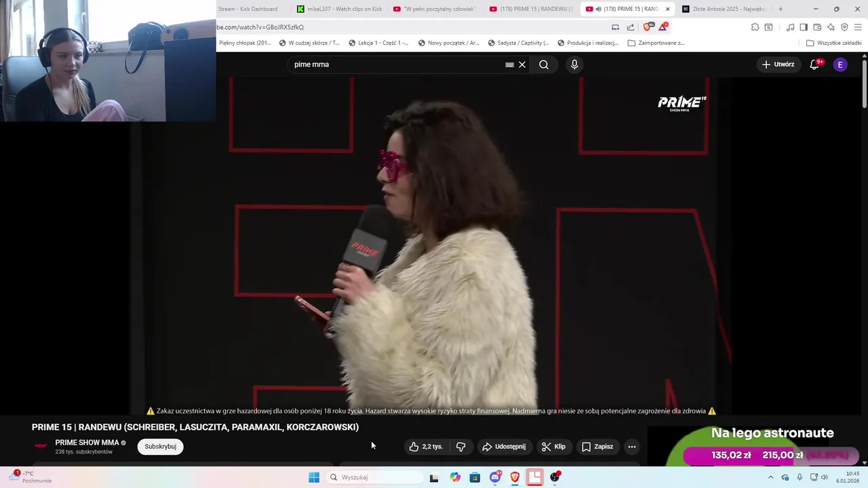
Task: Open Discord from the taskbar
Action: point(495,477)
